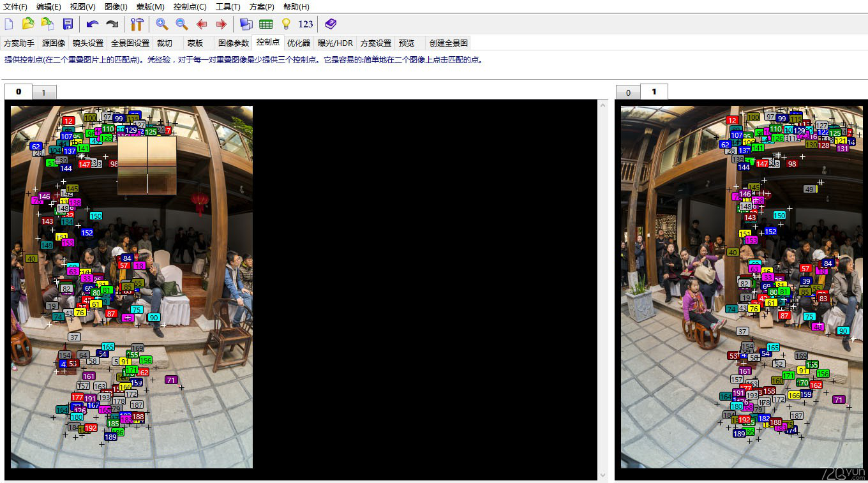Redo the last undone action
The height and width of the screenshot is (483, 868).
click(112, 24)
